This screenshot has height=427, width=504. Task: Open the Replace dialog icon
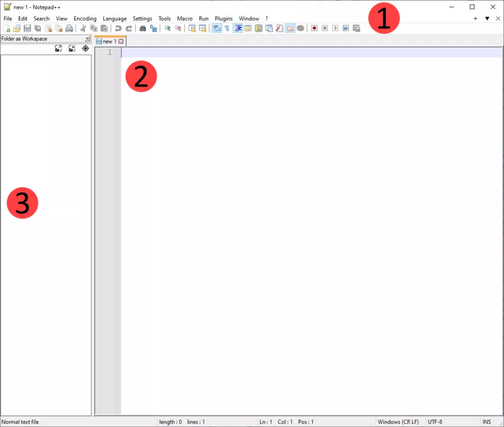point(153,28)
